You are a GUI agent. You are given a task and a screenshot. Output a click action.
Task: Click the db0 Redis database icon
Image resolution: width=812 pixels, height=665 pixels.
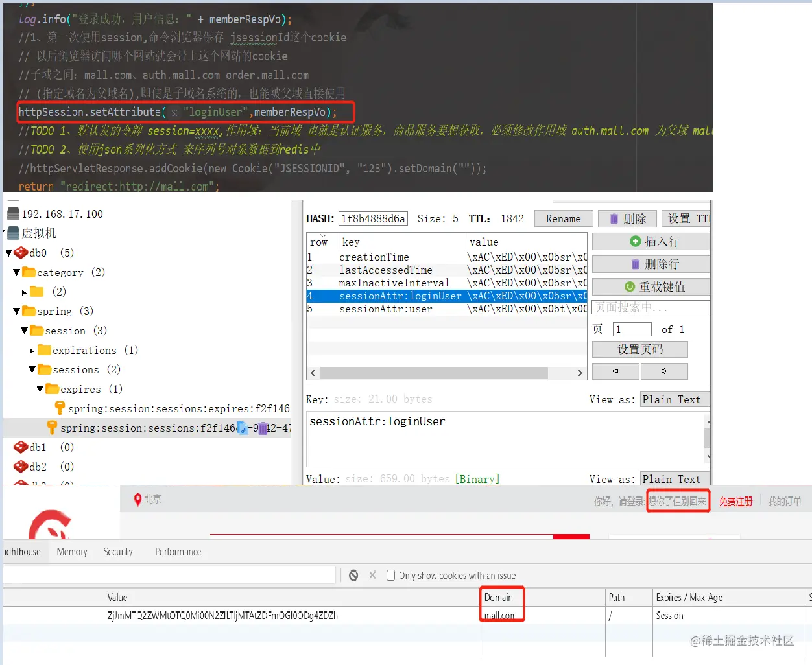[21, 253]
